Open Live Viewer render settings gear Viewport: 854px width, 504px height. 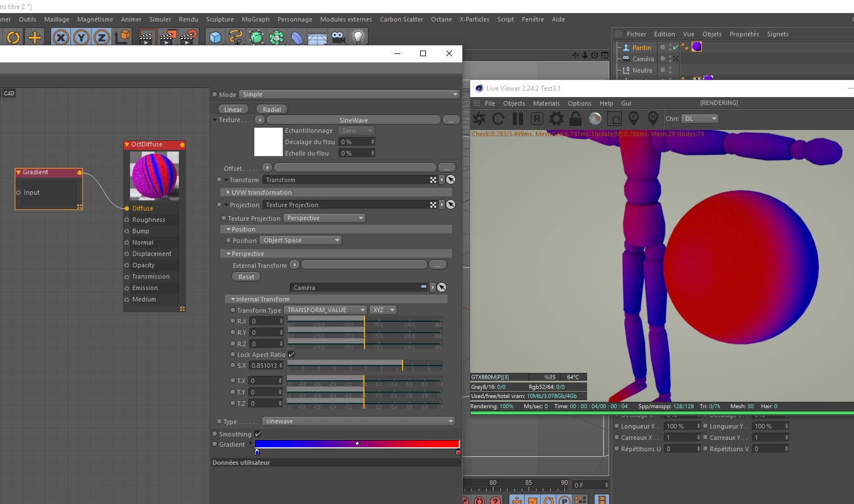click(556, 119)
